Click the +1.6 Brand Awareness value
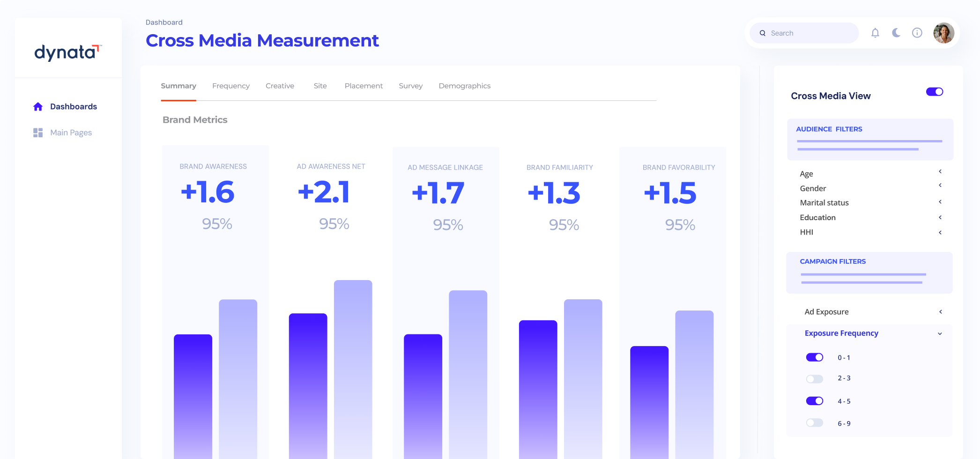Image resolution: width=980 pixels, height=459 pixels. pos(208,192)
